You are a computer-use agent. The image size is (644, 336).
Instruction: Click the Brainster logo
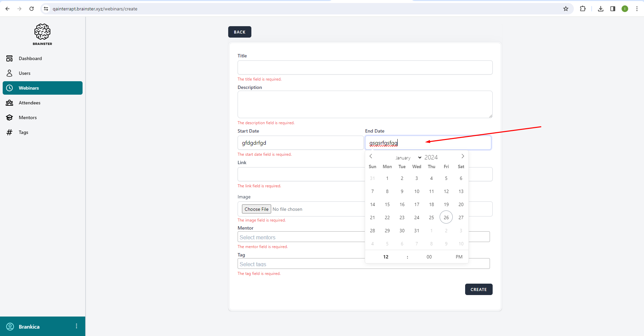tap(42, 34)
